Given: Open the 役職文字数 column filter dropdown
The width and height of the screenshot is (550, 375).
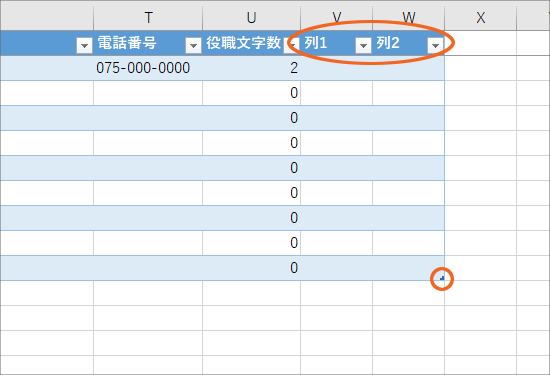Looking at the screenshot, I should (291, 46).
